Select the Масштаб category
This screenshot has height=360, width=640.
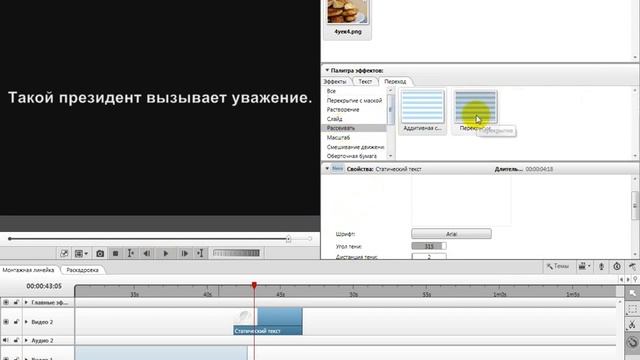[338, 138]
